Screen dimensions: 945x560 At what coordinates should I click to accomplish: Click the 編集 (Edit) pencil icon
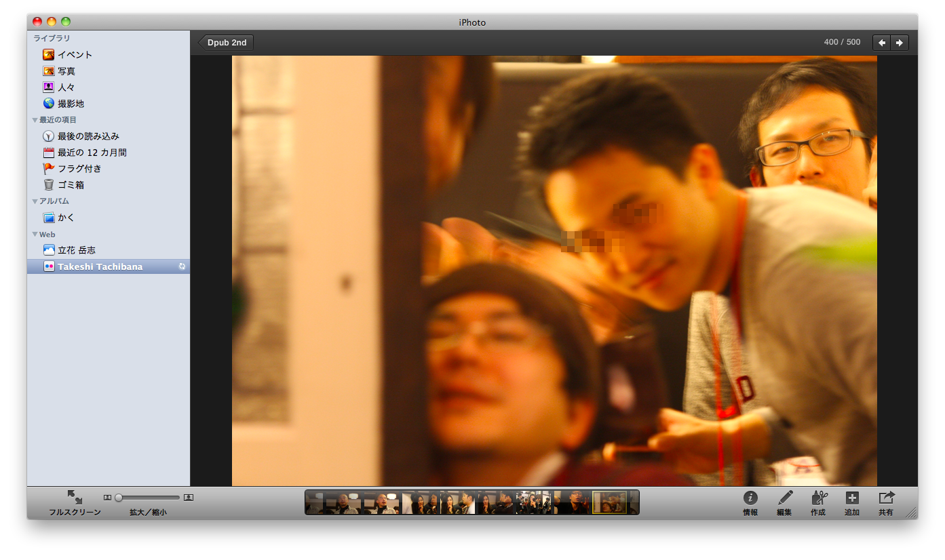pos(784,498)
